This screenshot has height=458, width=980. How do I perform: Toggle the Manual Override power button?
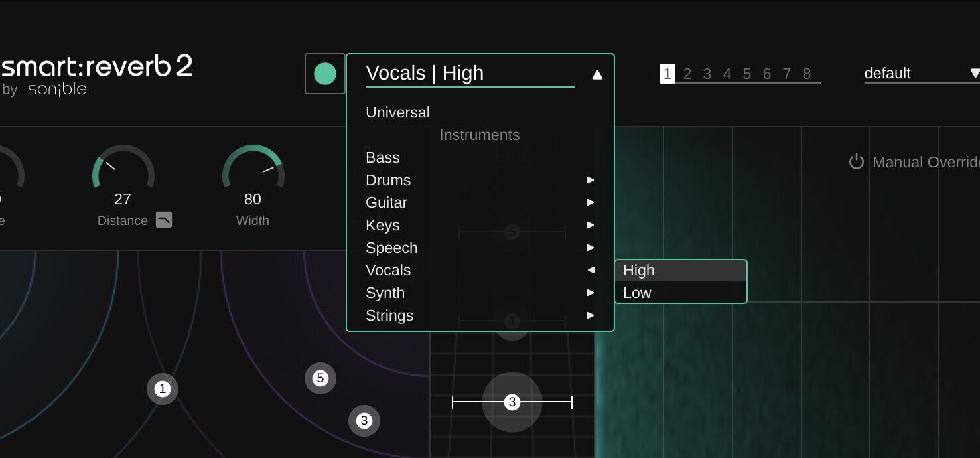[x=857, y=162]
